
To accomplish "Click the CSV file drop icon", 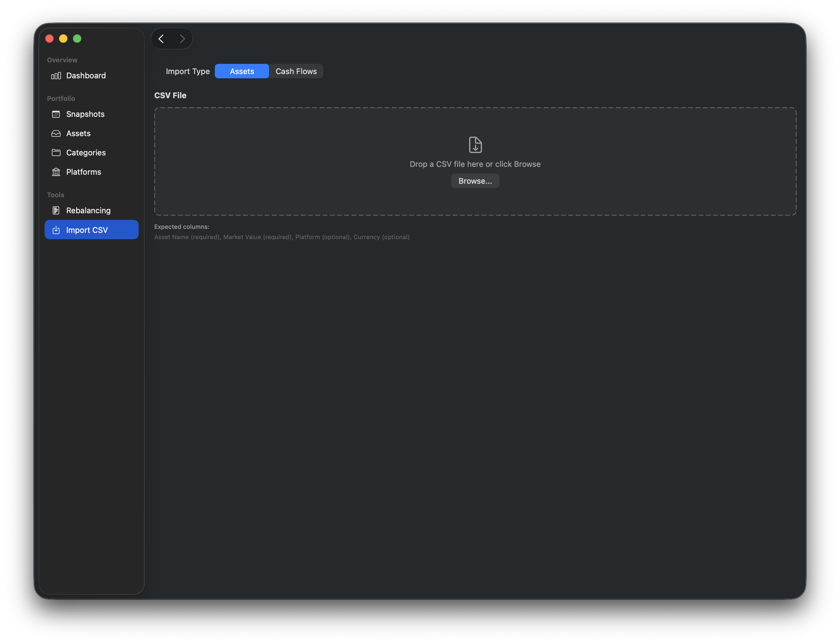I will coord(475,145).
